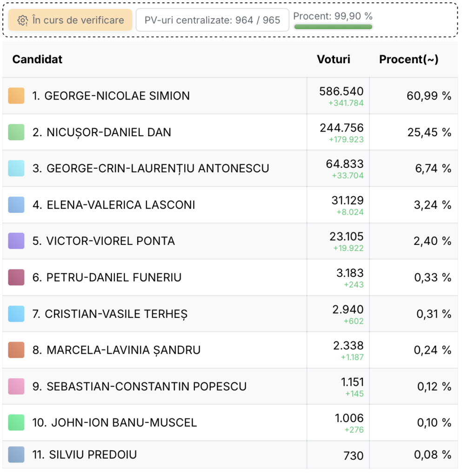Click the cyan swatch for Antonescu

16,168
